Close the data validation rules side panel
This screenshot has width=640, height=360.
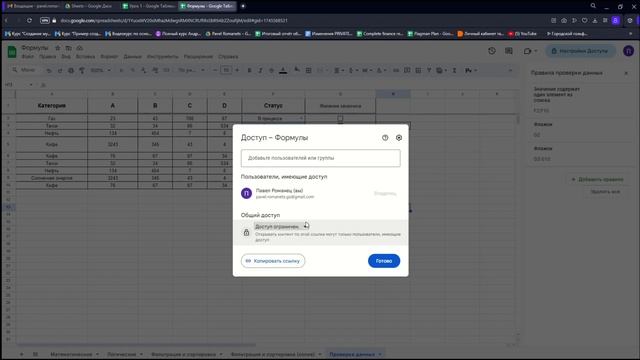(626, 73)
